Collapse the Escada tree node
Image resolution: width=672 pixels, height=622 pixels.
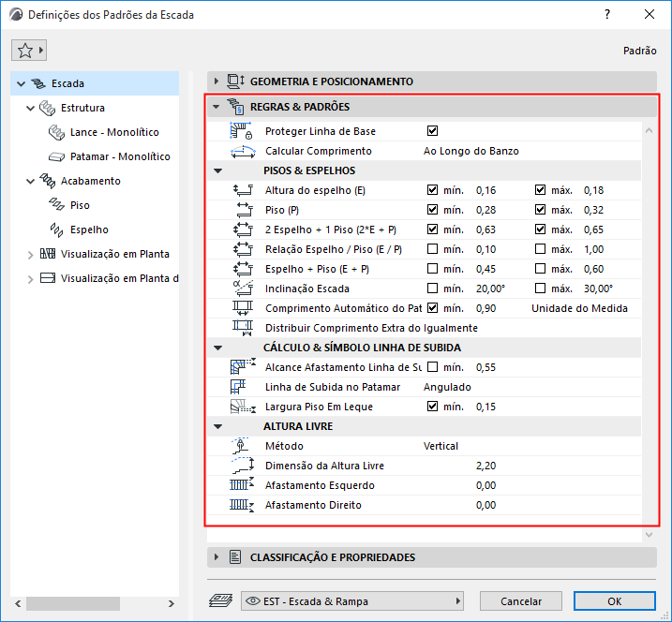coord(21,84)
